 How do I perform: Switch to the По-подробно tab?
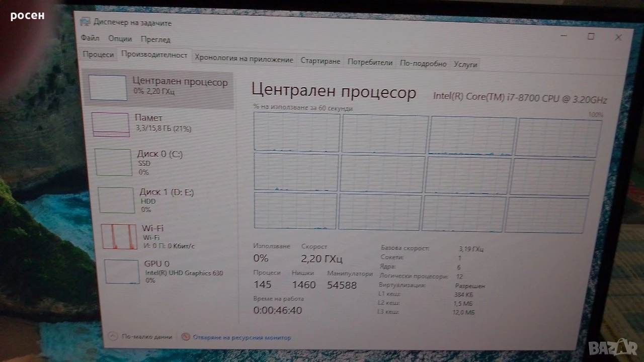tap(423, 63)
